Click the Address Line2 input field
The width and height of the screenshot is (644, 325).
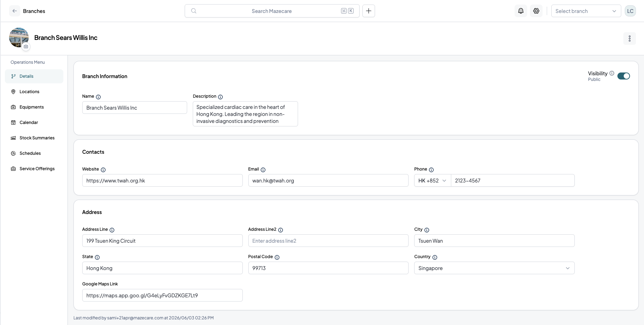[x=328, y=241]
